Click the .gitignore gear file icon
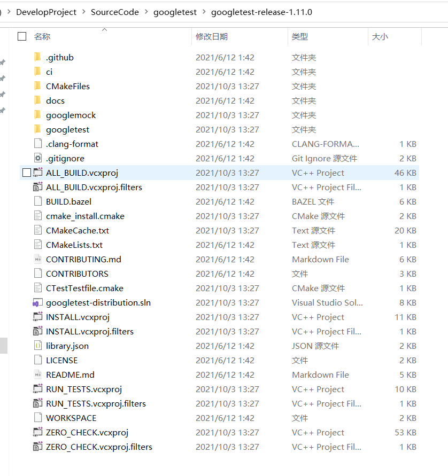The width and height of the screenshot is (448, 476). point(37,158)
